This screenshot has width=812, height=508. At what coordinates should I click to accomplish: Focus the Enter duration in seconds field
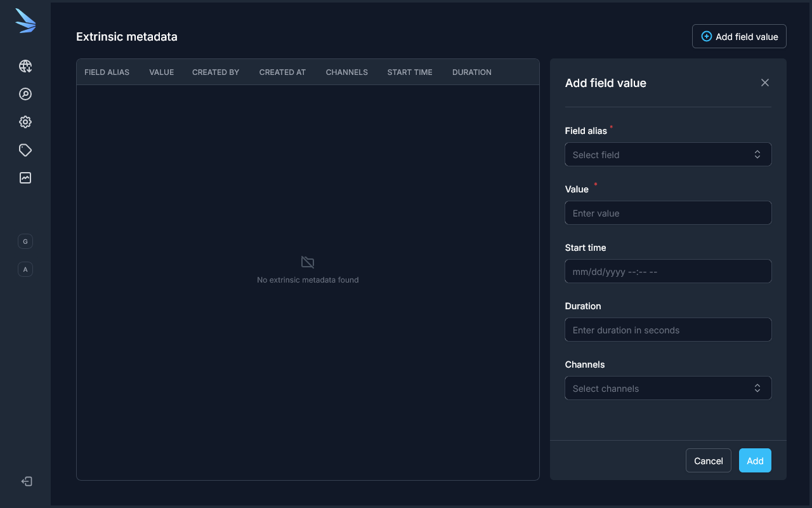point(668,330)
